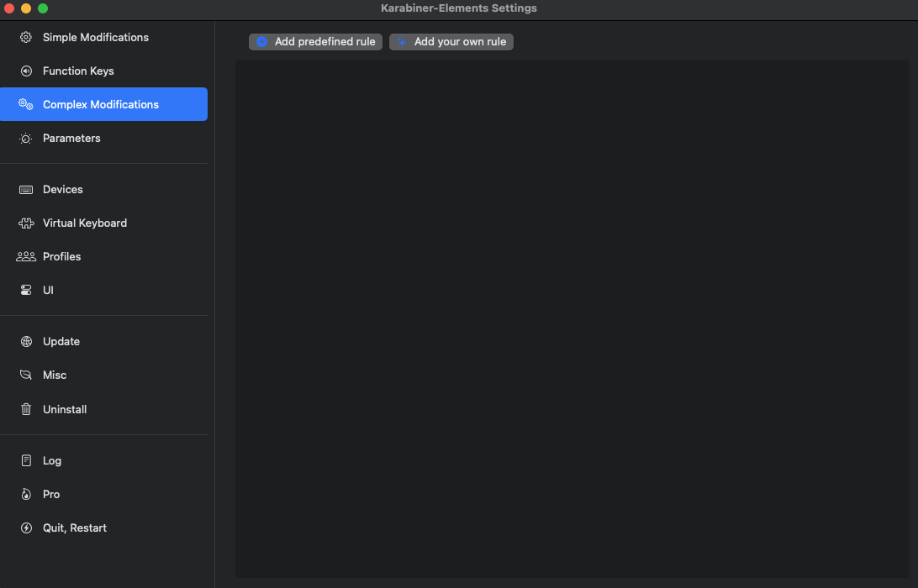
Task: Select the Uninstall entry in sidebar
Action: click(65, 409)
